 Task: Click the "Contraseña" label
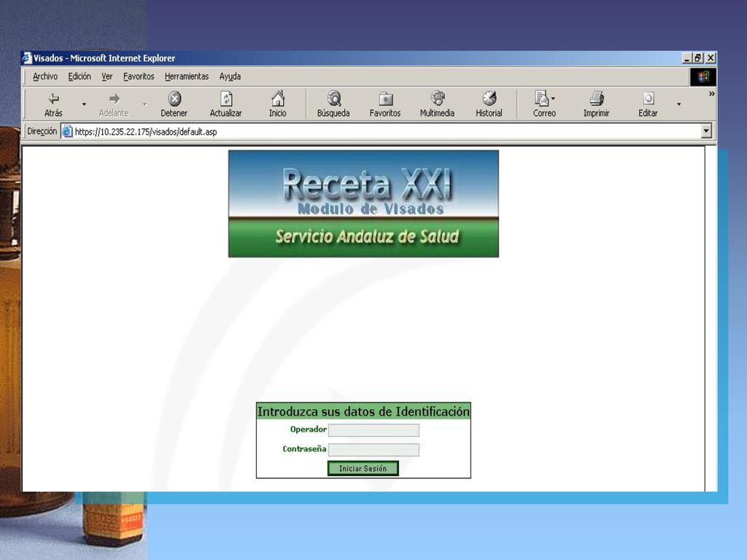click(x=304, y=449)
